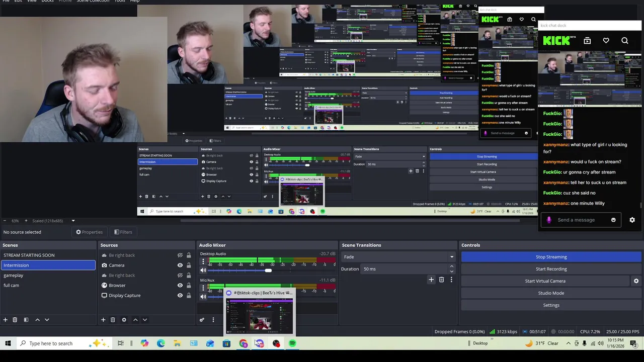The image size is (644, 362).
Task: Click the heart icon in Kick chat header
Action: click(606, 41)
